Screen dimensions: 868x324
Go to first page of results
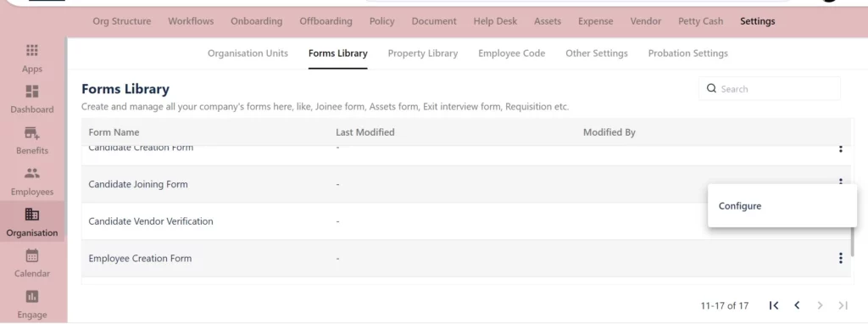(x=774, y=305)
